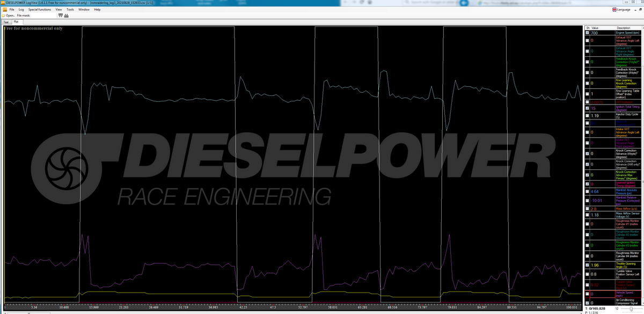Uncheck the Engine Speed channel checkbox

click(587, 33)
